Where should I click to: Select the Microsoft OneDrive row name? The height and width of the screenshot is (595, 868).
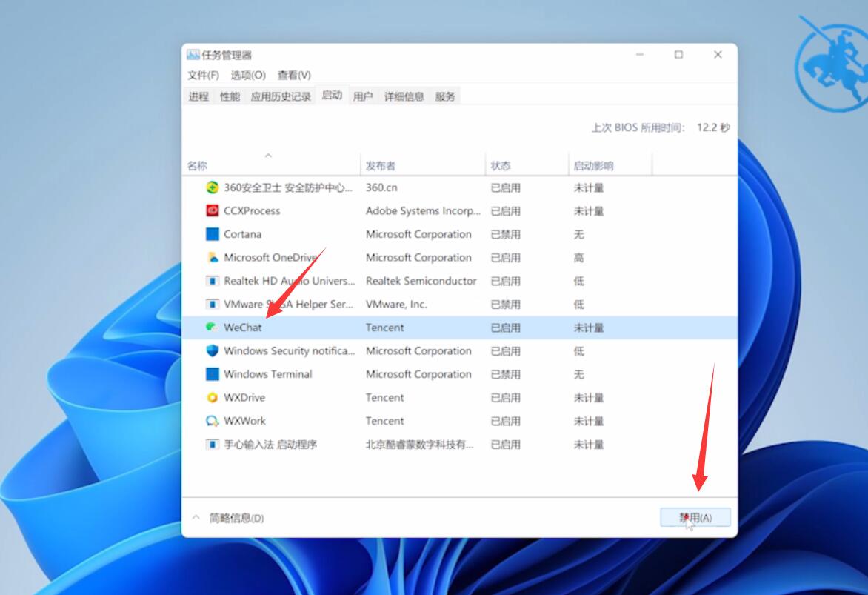(x=271, y=257)
